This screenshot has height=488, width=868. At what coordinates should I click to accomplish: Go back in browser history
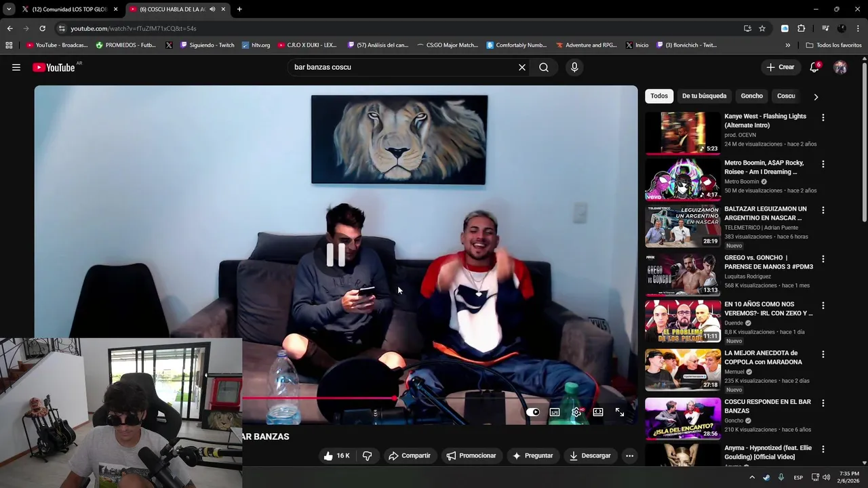tap(9, 28)
